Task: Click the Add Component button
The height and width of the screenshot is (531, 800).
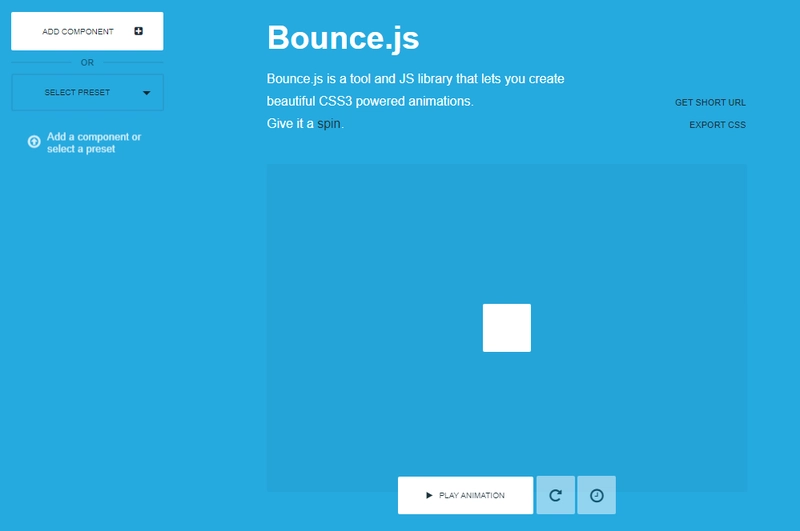Action: pyautogui.click(x=87, y=31)
